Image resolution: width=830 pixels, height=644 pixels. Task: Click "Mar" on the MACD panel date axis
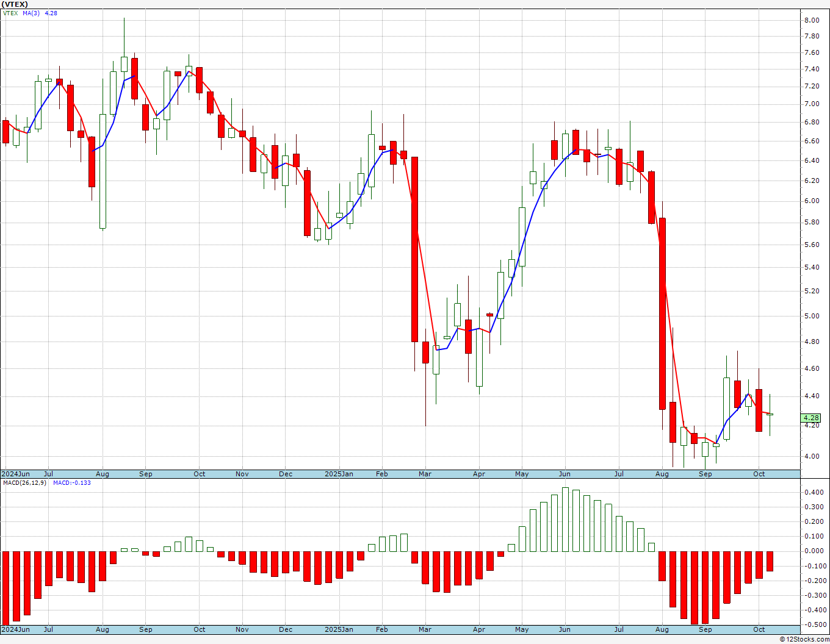425,629
